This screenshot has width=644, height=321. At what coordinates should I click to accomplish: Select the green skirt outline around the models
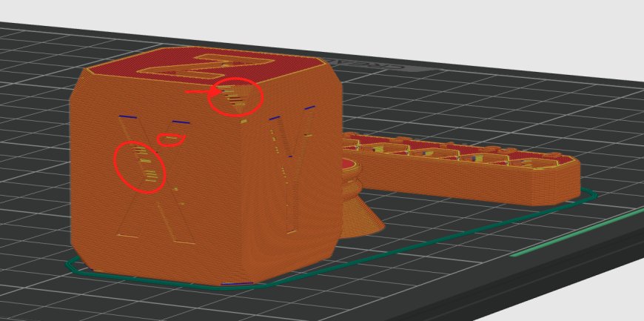point(331,239)
